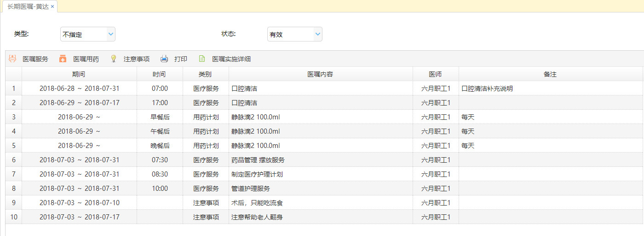Open the 状态 dropdown showing 有效
Screen dimensions: 644x236
tap(295, 34)
